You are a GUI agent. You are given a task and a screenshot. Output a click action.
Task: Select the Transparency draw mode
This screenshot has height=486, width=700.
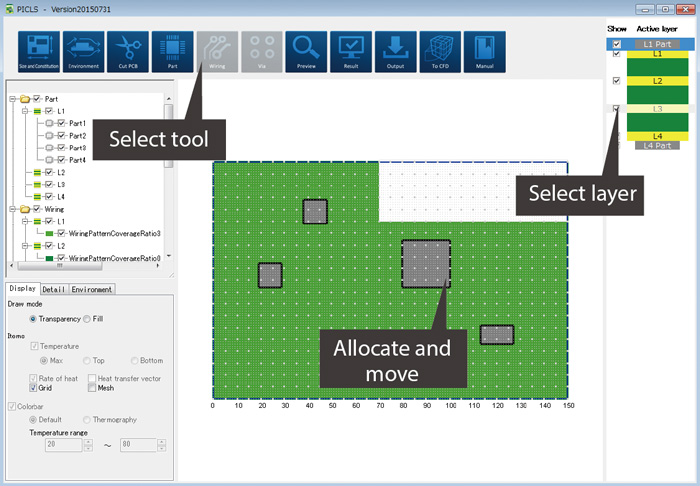click(33, 319)
